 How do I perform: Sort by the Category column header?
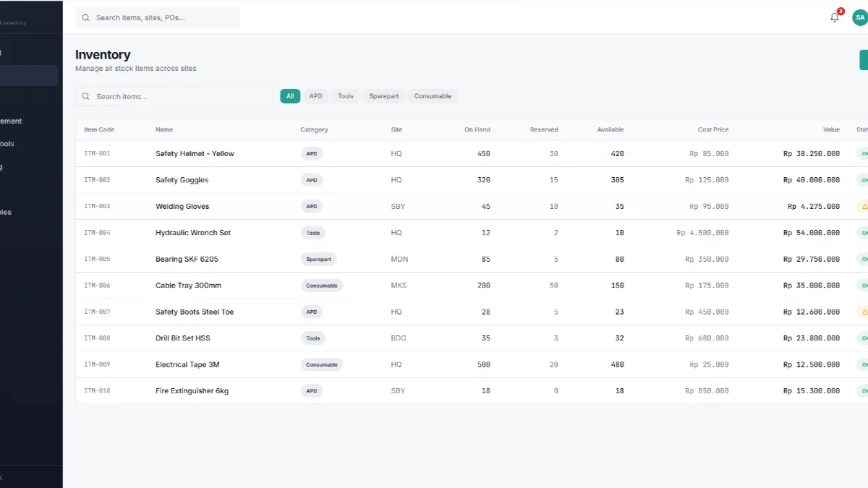tap(314, 129)
